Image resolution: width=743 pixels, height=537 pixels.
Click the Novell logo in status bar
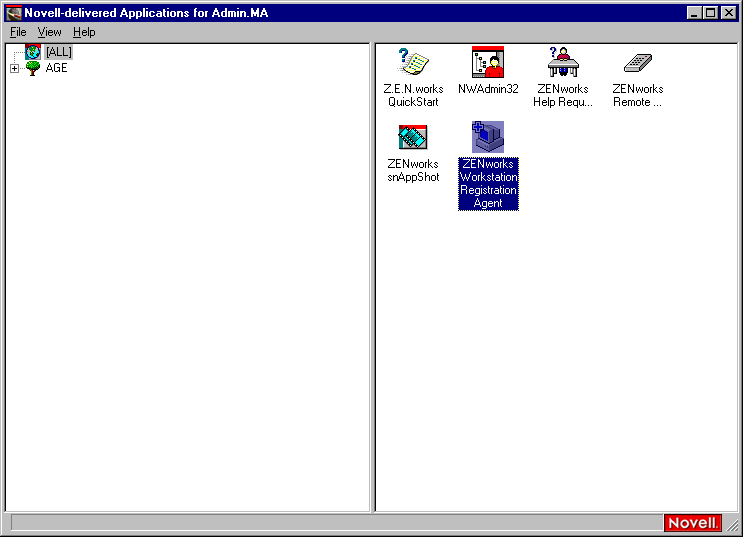[x=692, y=523]
